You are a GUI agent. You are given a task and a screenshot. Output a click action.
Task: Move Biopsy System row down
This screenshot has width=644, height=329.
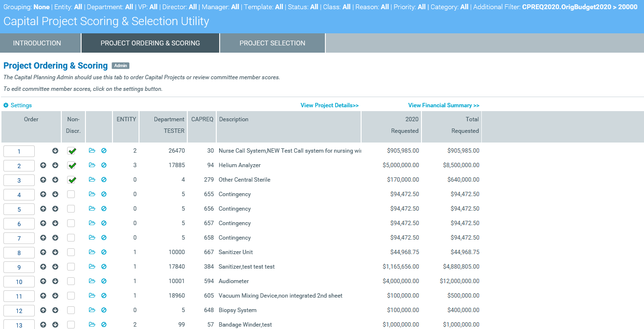tap(55, 310)
